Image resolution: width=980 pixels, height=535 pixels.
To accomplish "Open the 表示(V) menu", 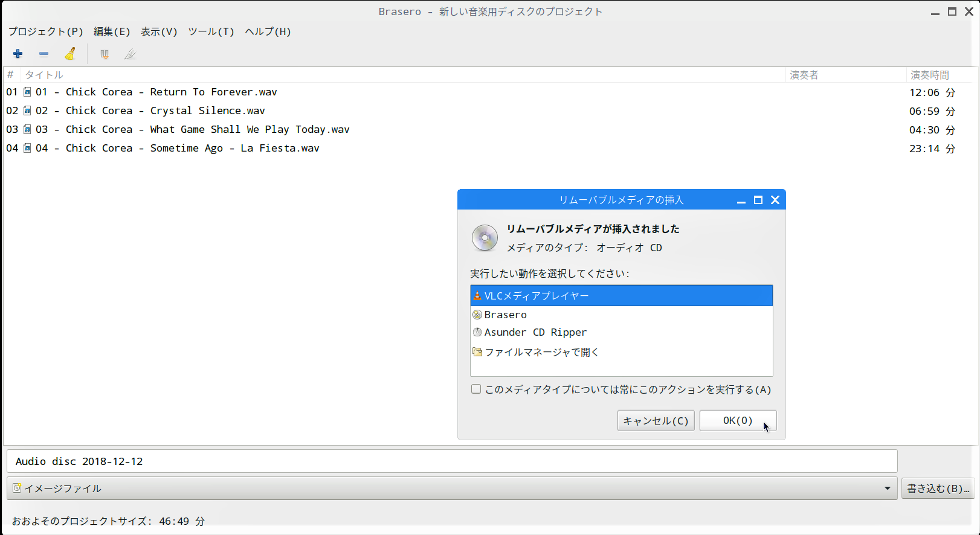I will (x=159, y=31).
